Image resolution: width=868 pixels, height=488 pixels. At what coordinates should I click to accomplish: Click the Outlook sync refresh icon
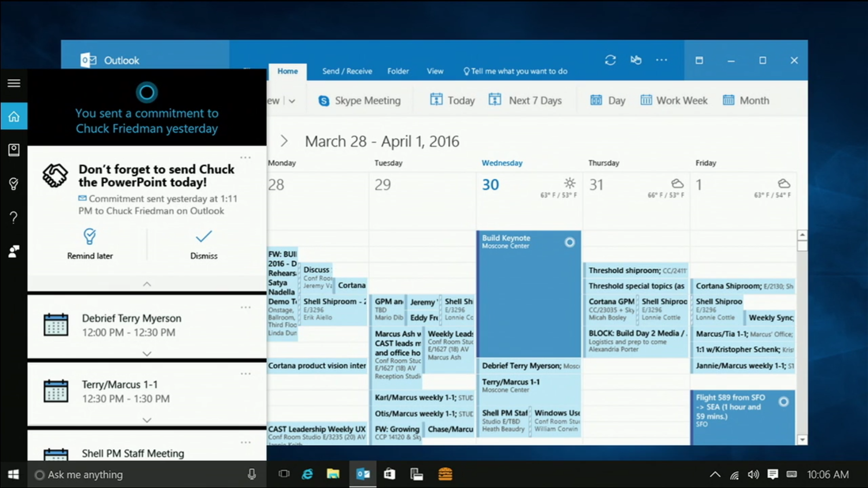coord(610,60)
